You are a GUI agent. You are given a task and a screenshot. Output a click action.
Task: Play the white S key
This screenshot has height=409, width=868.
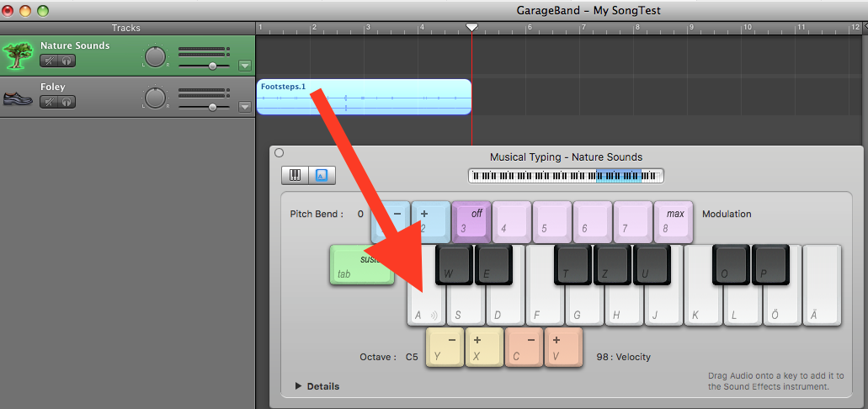(466, 307)
